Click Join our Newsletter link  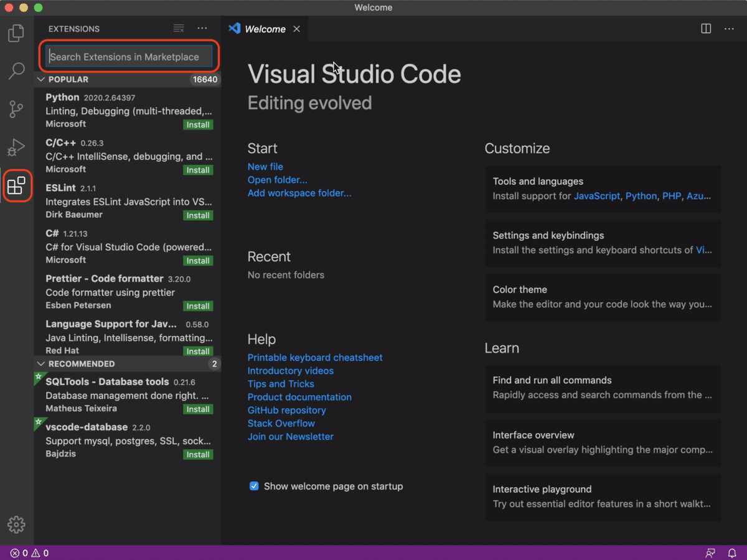pos(291,437)
